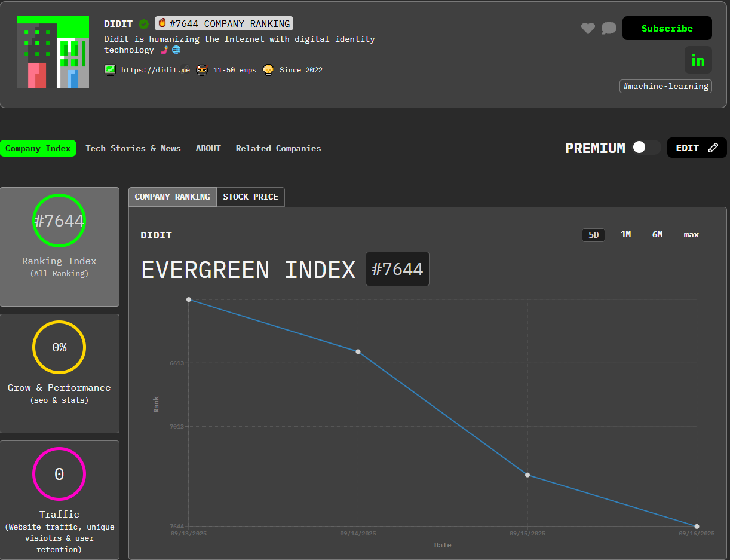Image resolution: width=730 pixels, height=560 pixels.
Task: Click the chart data point for 09/14/2025
Action: (x=358, y=351)
